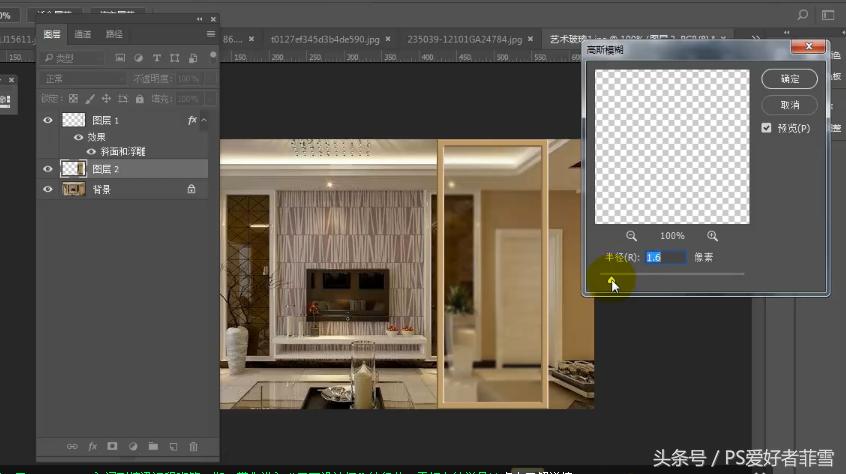This screenshot has height=474, width=846.
Task: Zoom out the Gaussian blur preview
Action: 632,236
